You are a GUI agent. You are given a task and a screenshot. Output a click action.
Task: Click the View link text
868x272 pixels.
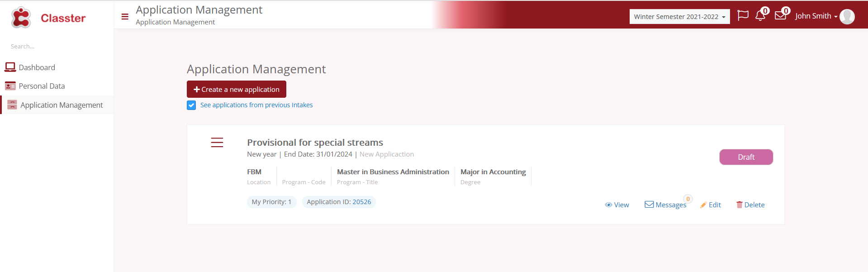click(x=621, y=205)
